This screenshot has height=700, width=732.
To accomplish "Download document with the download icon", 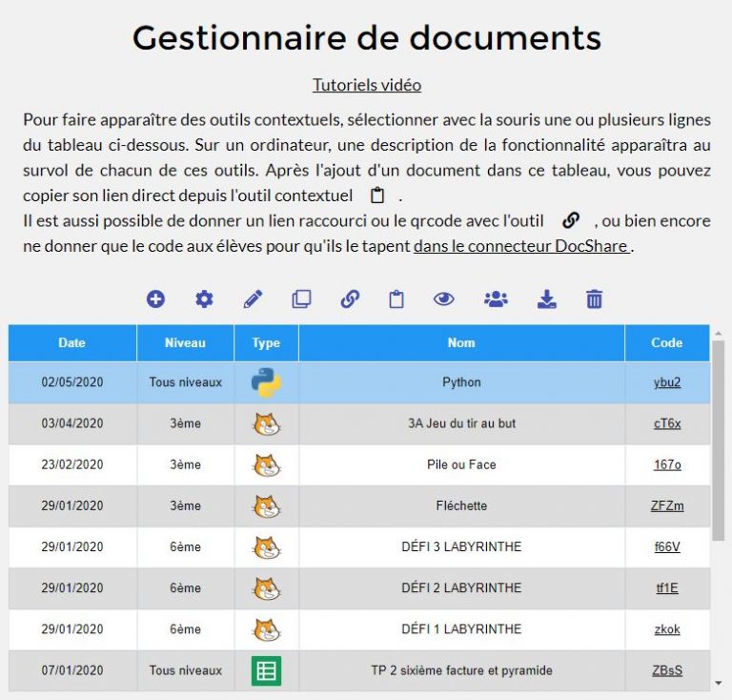I will pyautogui.click(x=546, y=299).
